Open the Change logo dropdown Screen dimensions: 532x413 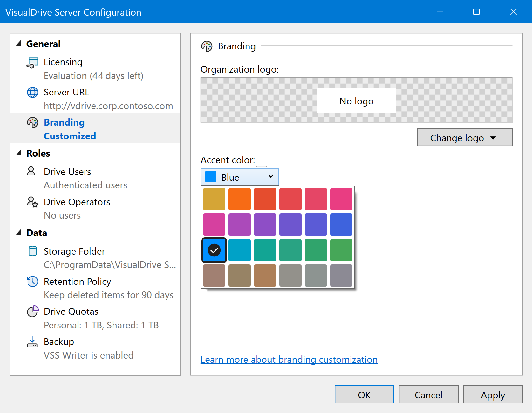pos(464,137)
